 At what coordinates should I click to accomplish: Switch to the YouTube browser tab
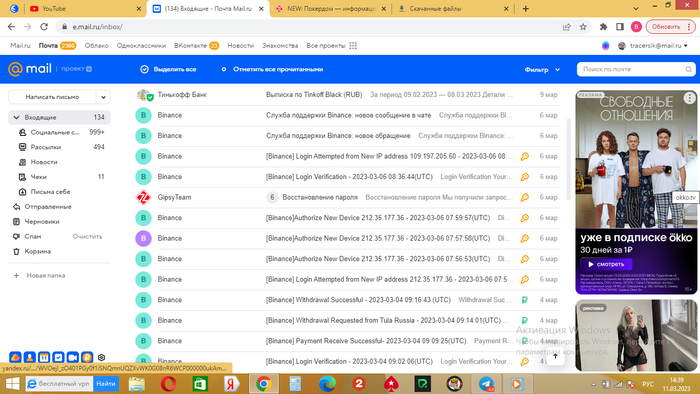[85, 8]
